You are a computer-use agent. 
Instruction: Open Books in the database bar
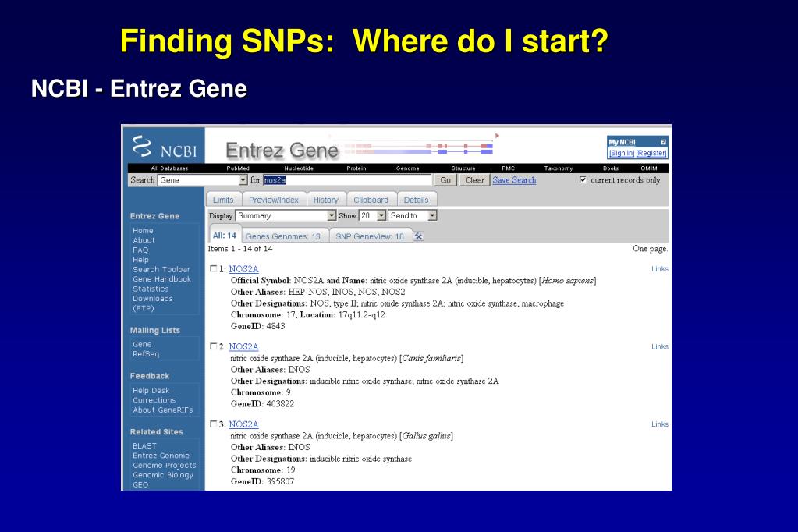(611, 168)
